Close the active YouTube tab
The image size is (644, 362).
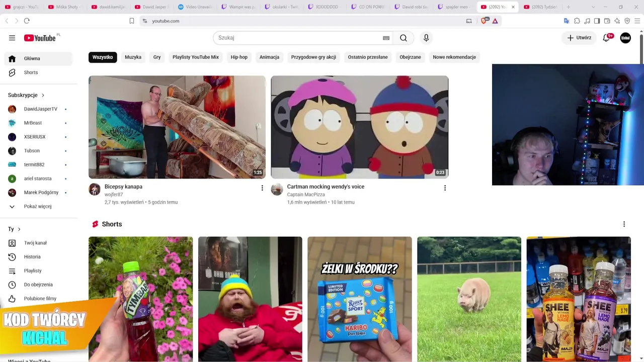[x=513, y=7]
